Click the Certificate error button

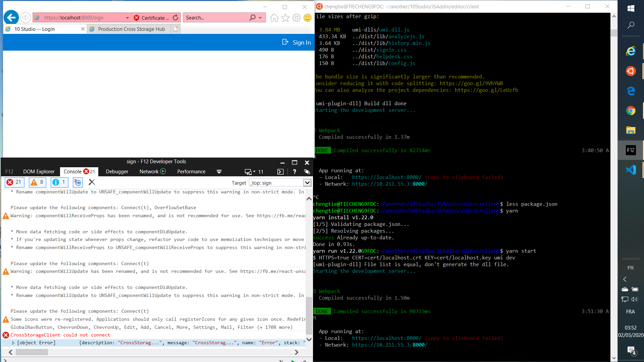(x=152, y=18)
